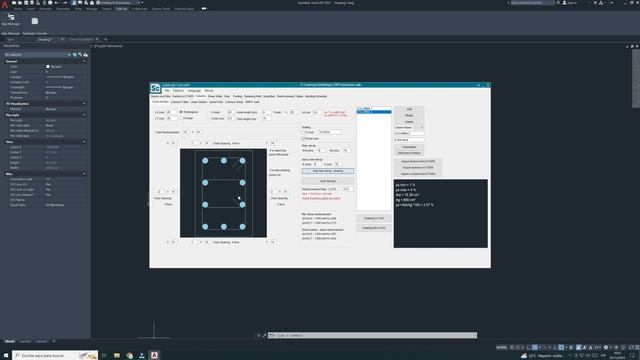Select the highlighted column in the list
The width and height of the screenshot is (640, 360).
tap(374, 112)
